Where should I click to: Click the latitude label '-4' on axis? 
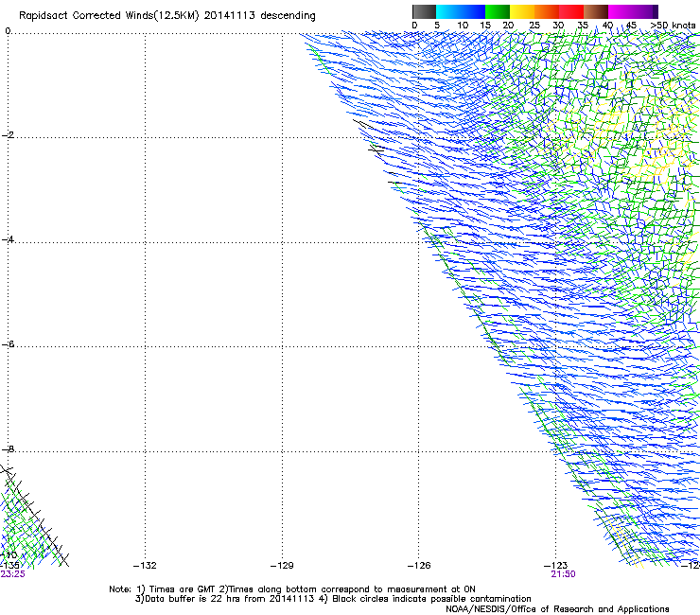pos(8,239)
